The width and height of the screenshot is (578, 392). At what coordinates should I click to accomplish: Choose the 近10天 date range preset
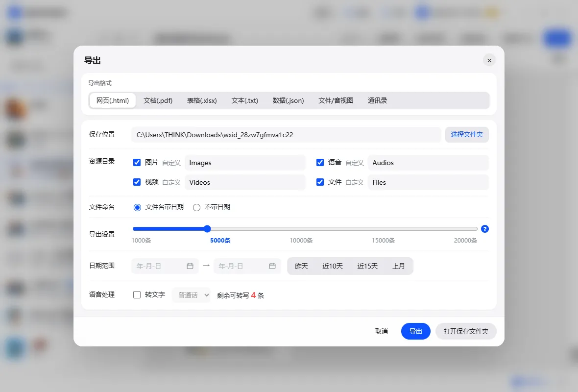pos(333,266)
